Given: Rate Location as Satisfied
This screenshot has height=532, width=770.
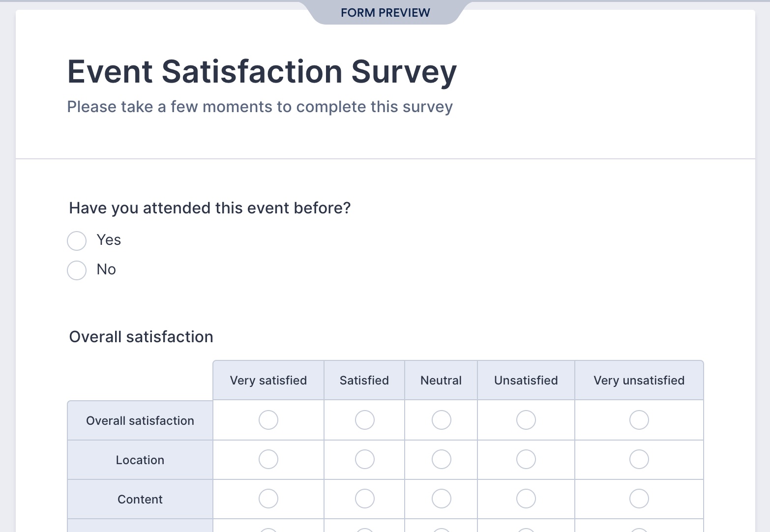Looking at the screenshot, I should point(365,459).
